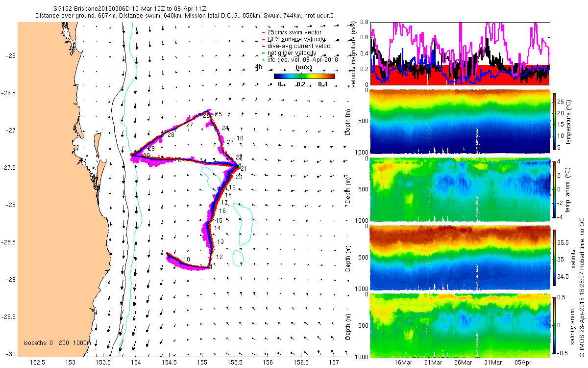Click the map velocity (m/s) color bar
The image size is (588, 368).
point(304,76)
